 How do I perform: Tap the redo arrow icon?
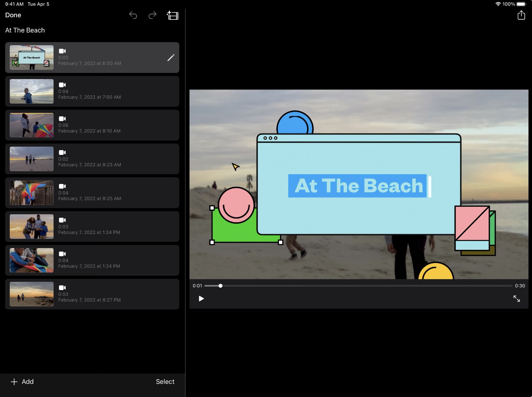[152, 15]
